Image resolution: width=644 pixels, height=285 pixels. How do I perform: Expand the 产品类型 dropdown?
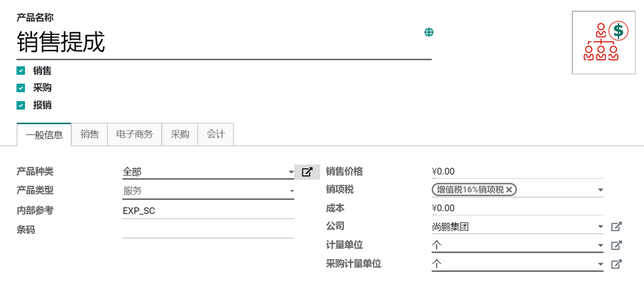click(x=291, y=191)
